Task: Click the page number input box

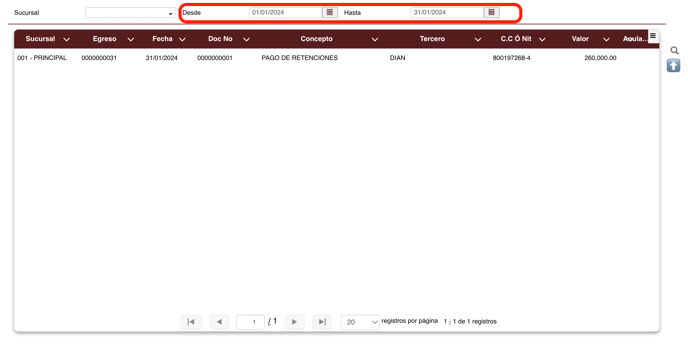Action: click(x=251, y=322)
